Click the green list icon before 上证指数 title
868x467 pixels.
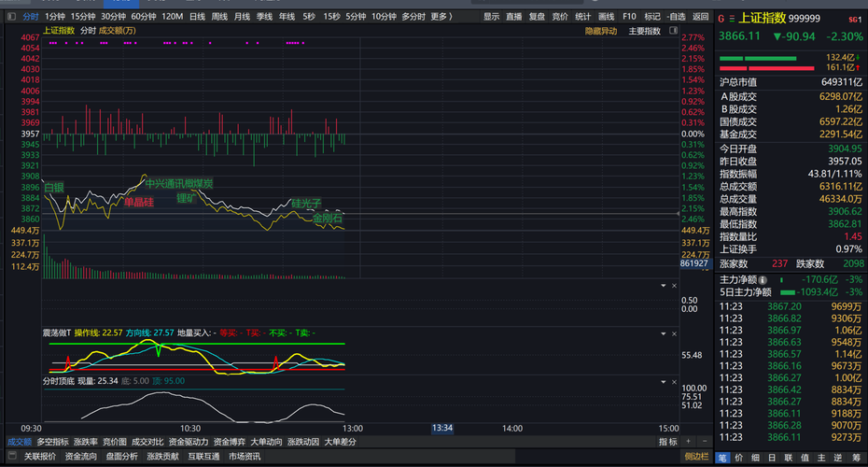tap(732, 19)
